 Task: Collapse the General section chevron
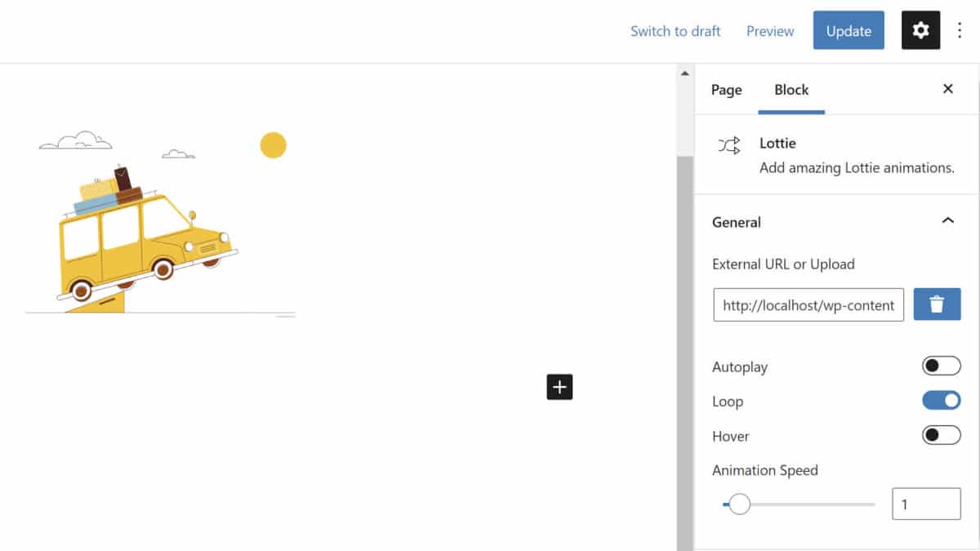pyautogui.click(x=947, y=221)
